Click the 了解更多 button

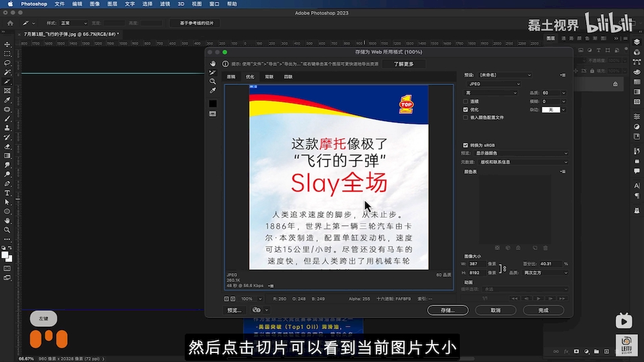pos(404,64)
